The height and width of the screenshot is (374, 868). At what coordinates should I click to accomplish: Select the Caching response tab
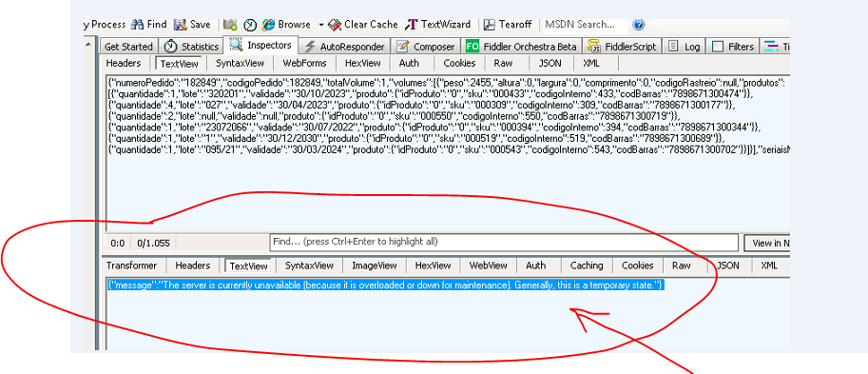587,266
